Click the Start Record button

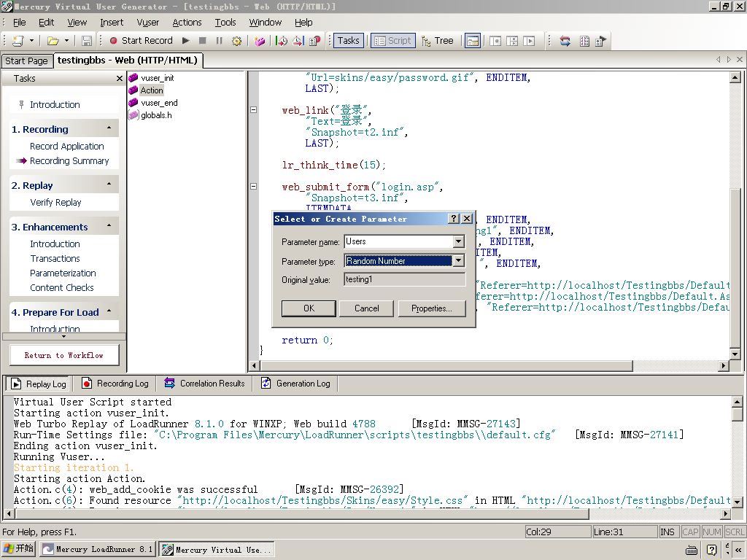click(x=141, y=41)
